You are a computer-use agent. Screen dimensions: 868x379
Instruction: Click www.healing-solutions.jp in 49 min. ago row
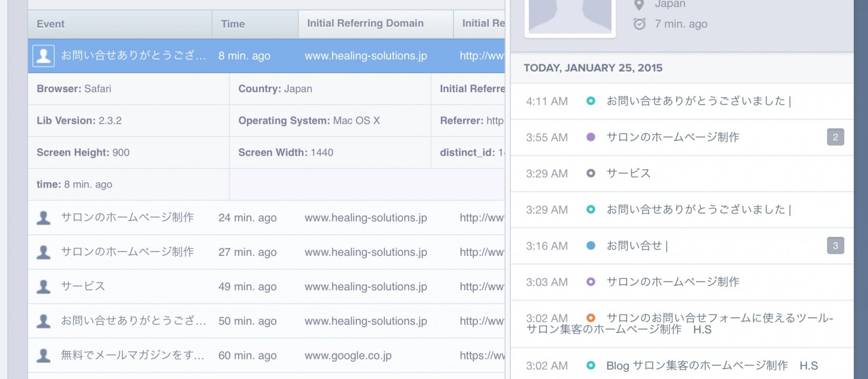(366, 286)
